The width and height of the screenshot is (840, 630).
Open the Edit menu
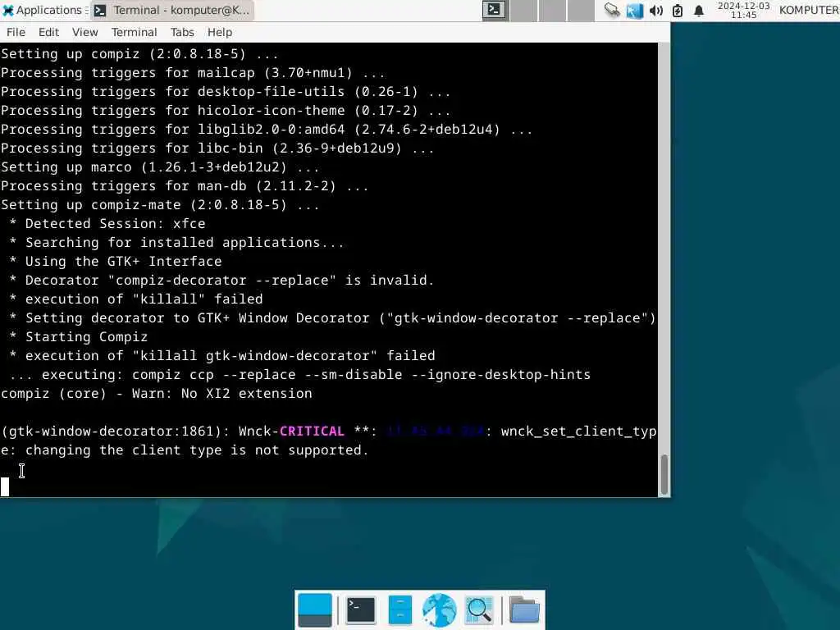coord(48,32)
